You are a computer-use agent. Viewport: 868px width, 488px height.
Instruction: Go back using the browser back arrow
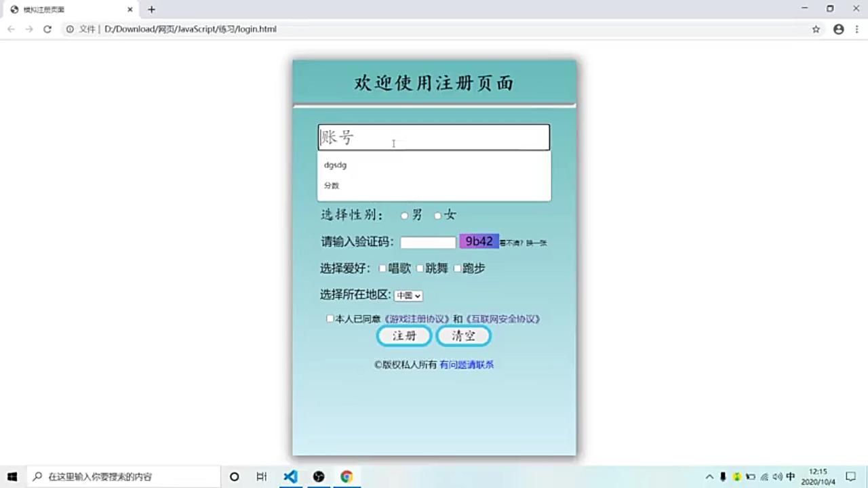[11, 29]
